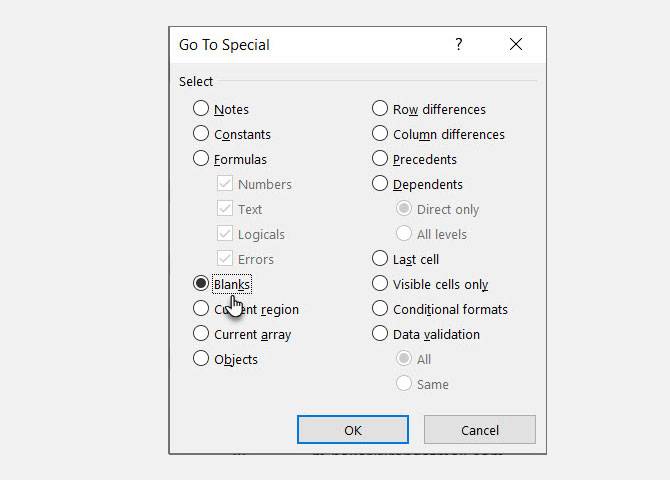Toggle the Errors checkbox
Viewport: 670px width, 480px height.
point(225,259)
